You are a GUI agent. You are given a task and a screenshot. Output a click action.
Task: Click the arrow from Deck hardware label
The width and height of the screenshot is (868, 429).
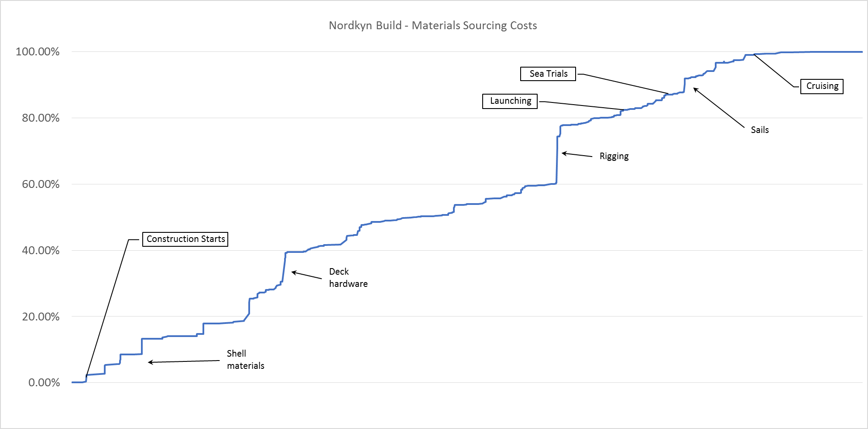click(307, 275)
